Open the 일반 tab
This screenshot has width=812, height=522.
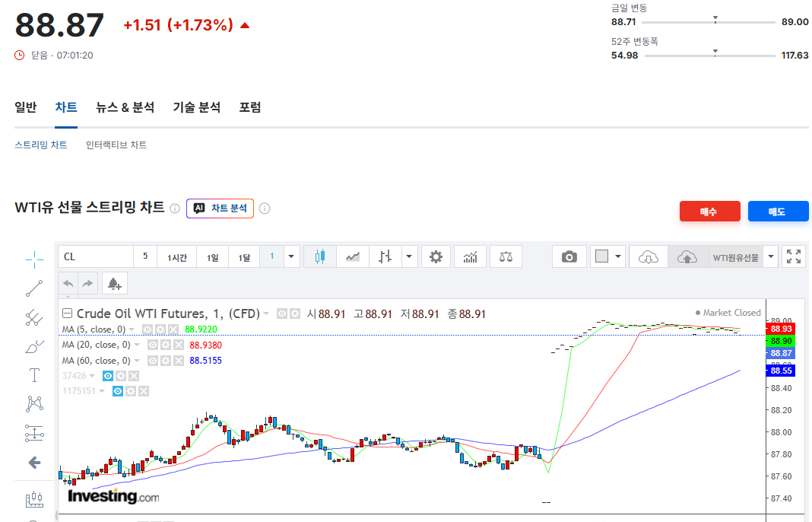click(x=25, y=107)
